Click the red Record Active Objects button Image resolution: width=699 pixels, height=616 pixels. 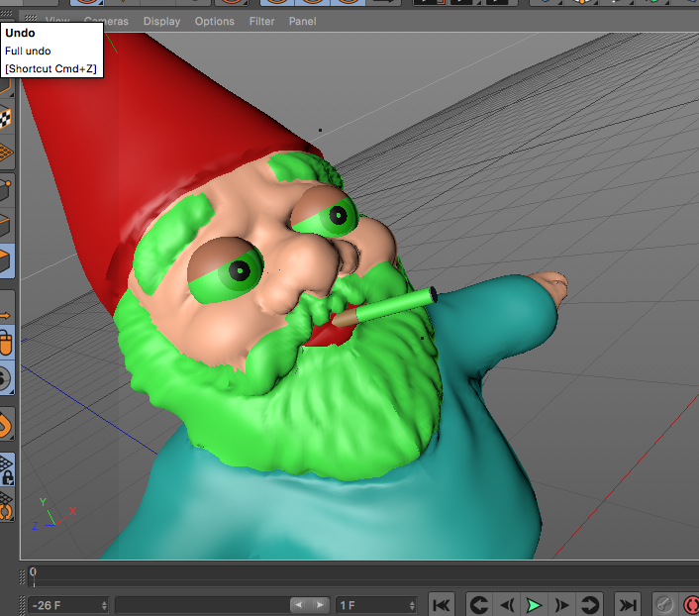pyautogui.click(x=690, y=604)
